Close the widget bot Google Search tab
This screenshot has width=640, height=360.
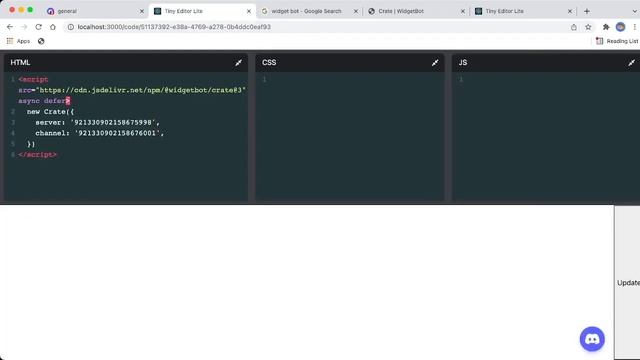[x=356, y=11]
